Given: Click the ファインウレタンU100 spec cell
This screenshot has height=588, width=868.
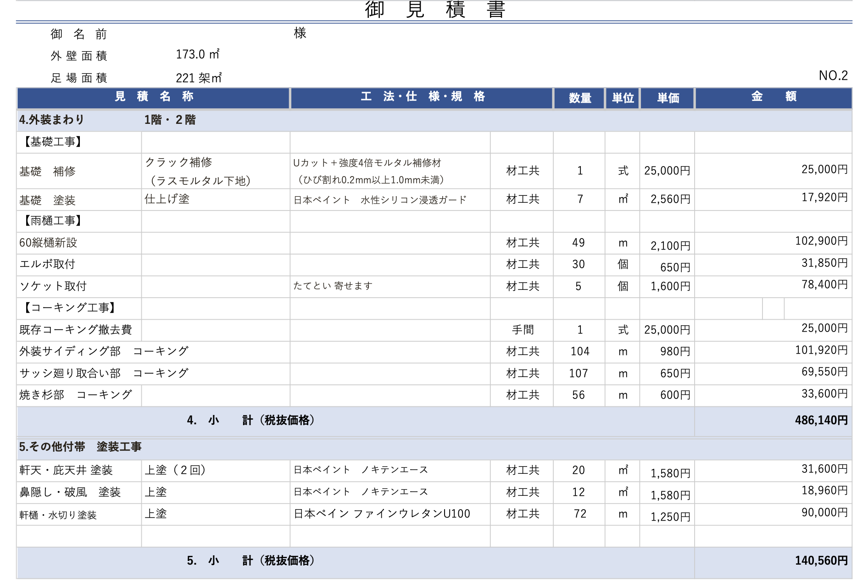Looking at the screenshot, I should tap(390, 514).
